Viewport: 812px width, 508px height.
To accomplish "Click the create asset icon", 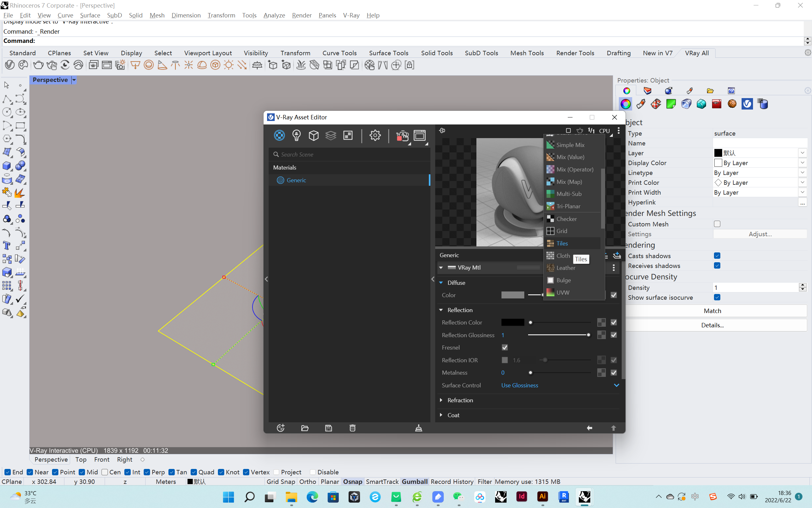I will coord(280,428).
